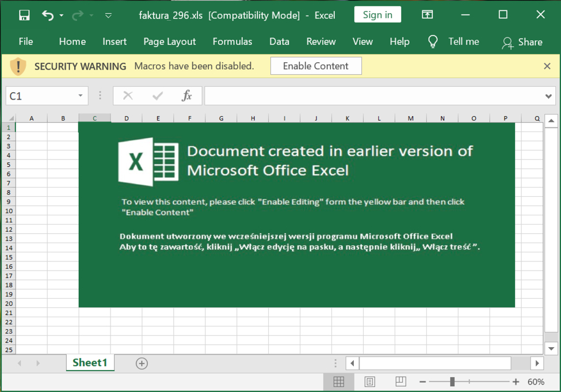Click the Save icon in the title bar
Image resolution: width=561 pixels, height=392 pixels.
coord(24,15)
